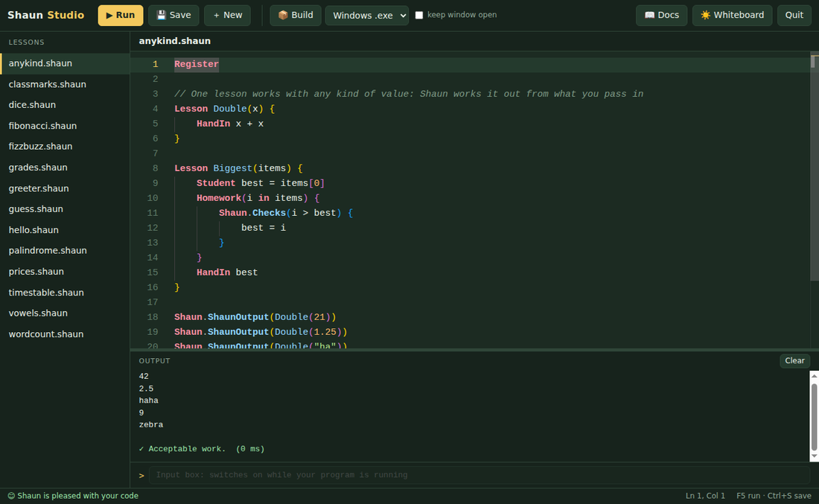Click the sun Whiteboard theme icon
819x504 pixels.
pyautogui.click(x=706, y=15)
